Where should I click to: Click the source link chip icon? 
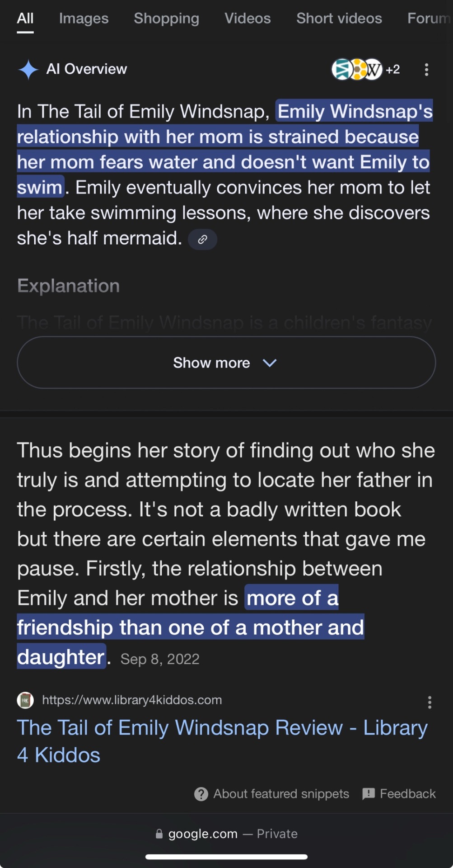coord(202,239)
